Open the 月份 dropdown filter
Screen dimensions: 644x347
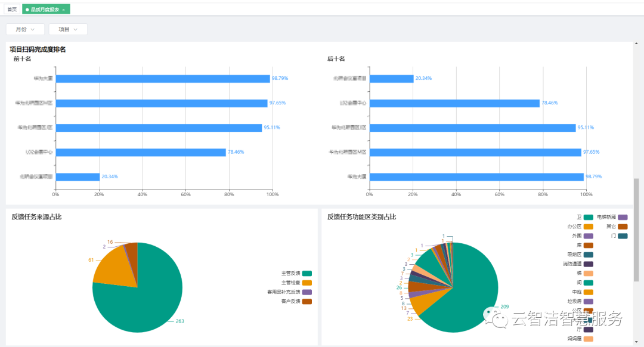(24, 29)
